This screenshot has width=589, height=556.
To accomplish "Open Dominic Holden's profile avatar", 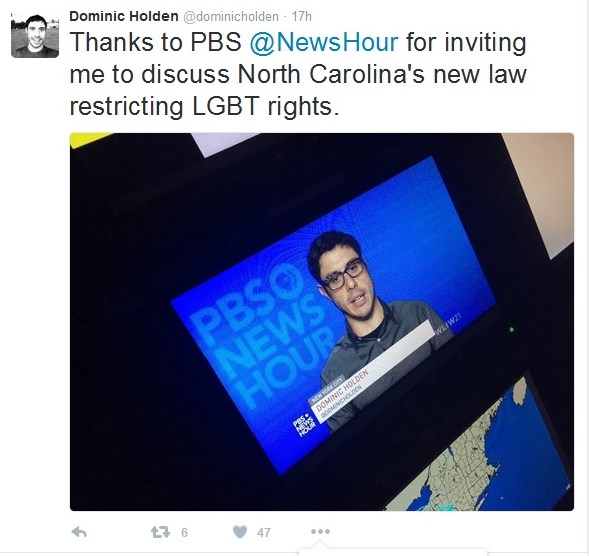I will 35,34.
